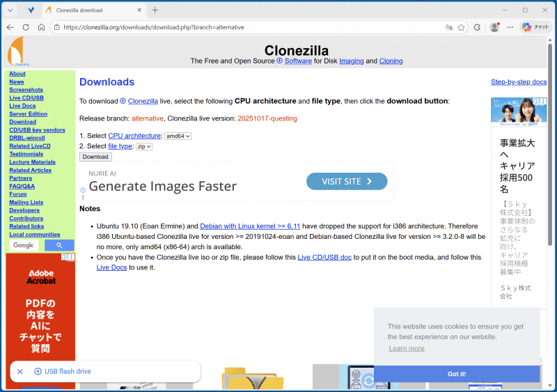Go to Live CD/USB in the sidebar

click(x=26, y=97)
